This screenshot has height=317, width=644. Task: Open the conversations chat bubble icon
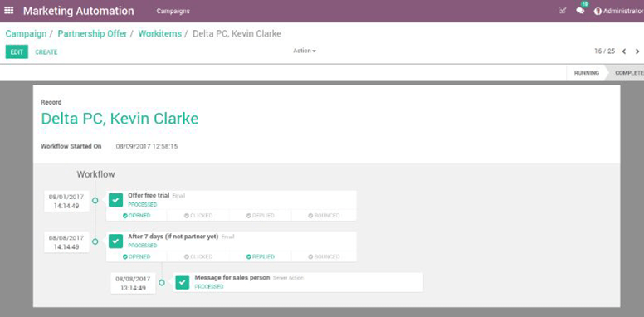[x=580, y=11]
